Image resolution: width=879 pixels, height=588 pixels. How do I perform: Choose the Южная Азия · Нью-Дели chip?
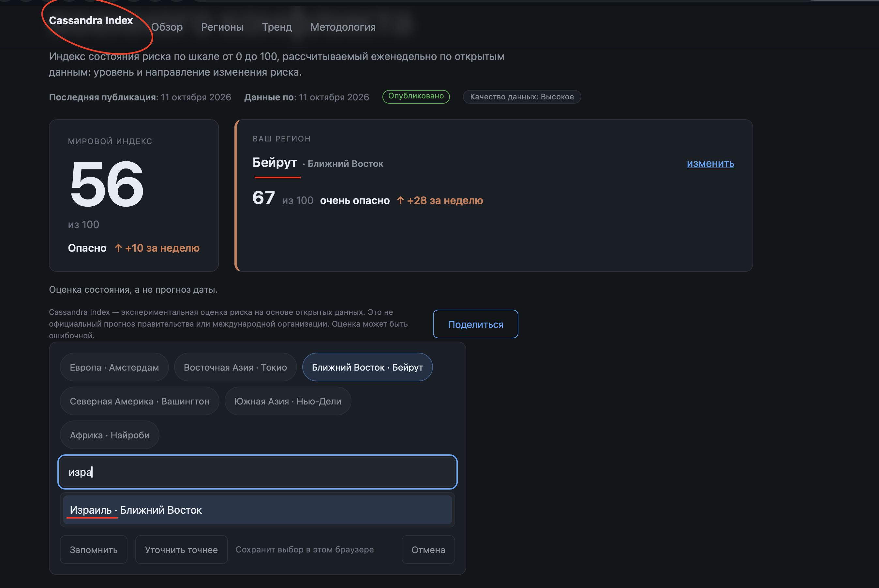pyautogui.click(x=288, y=401)
